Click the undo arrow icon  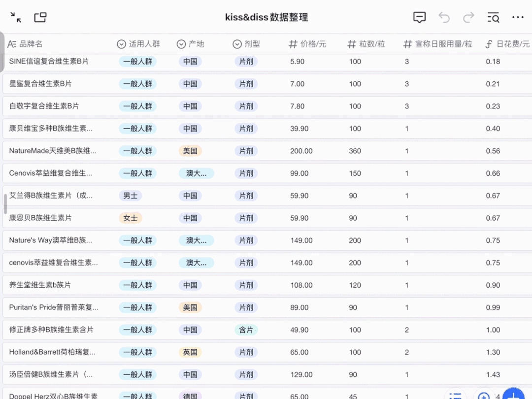point(444,18)
